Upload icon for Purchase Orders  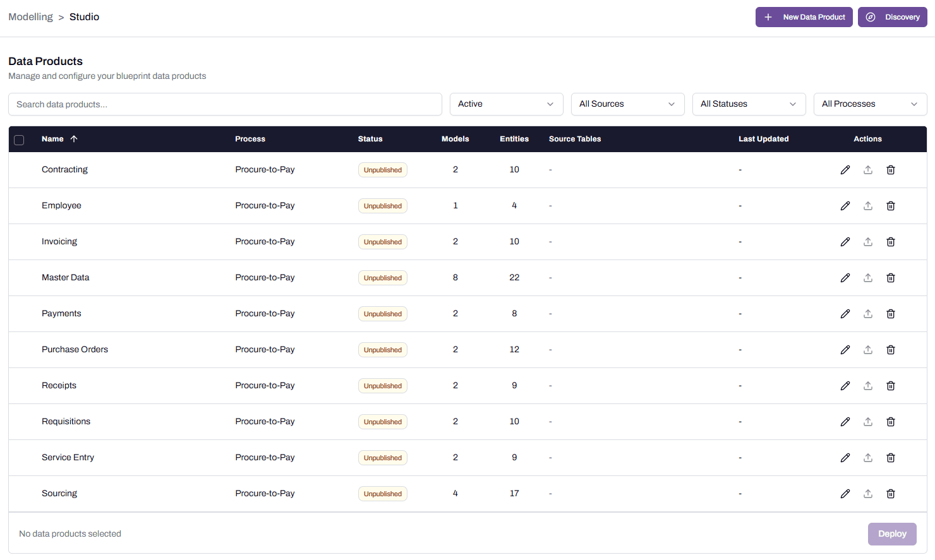[868, 350]
